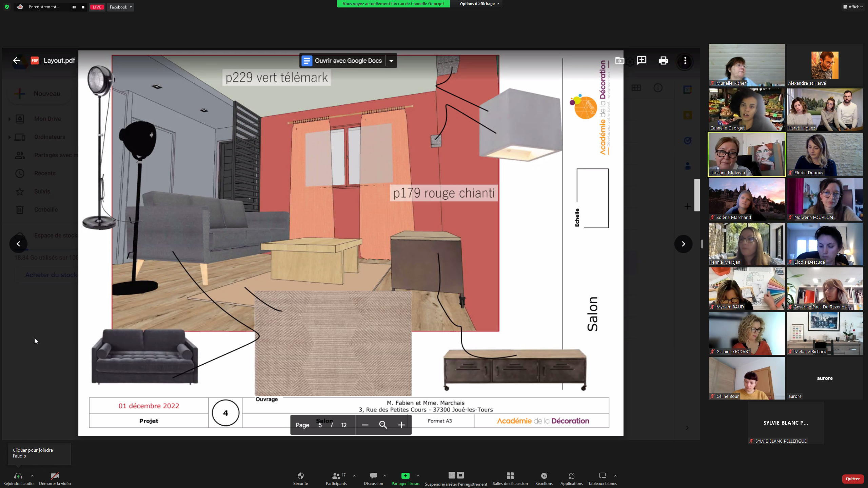Select Elodie Dupouy video tile

point(825,155)
